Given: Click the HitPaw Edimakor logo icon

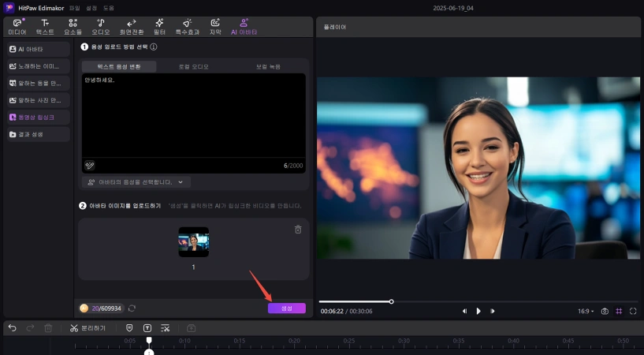Looking at the screenshot, I should (x=9, y=8).
